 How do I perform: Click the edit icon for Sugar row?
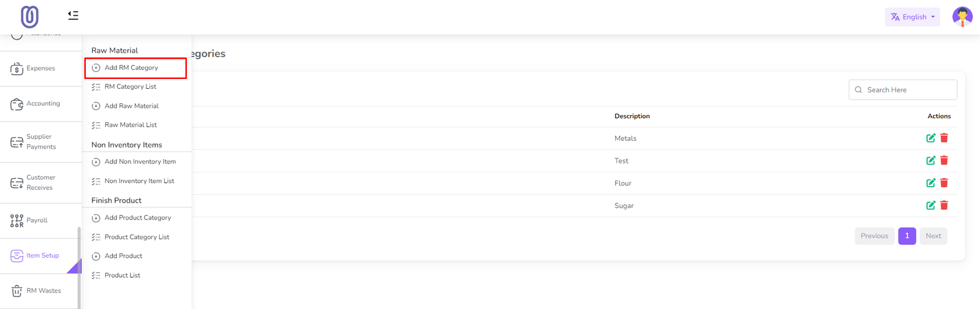(x=930, y=206)
